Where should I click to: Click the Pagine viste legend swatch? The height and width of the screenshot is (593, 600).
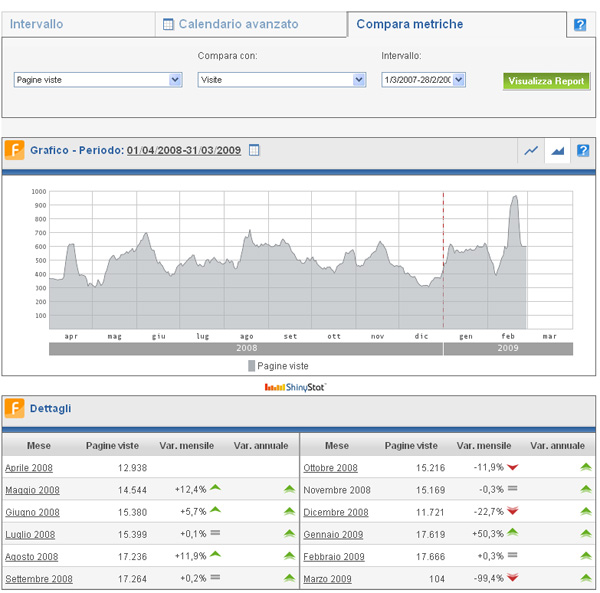(x=251, y=366)
